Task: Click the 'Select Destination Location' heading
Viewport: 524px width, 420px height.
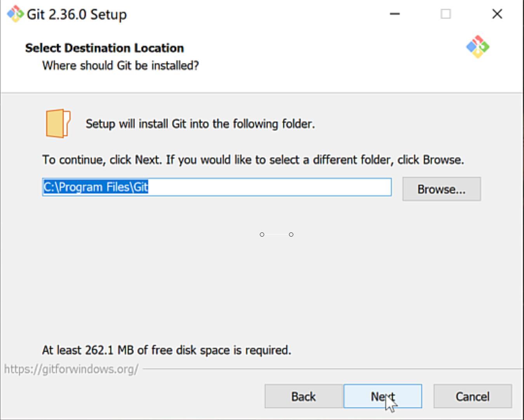Action: tap(104, 48)
